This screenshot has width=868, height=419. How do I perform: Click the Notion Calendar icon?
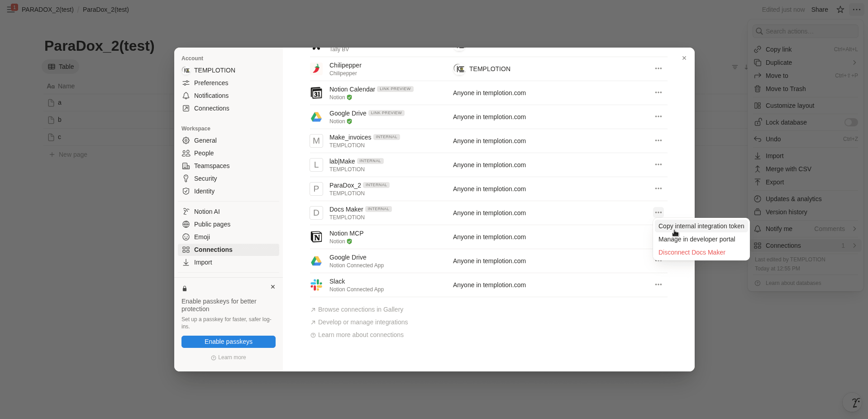316,93
